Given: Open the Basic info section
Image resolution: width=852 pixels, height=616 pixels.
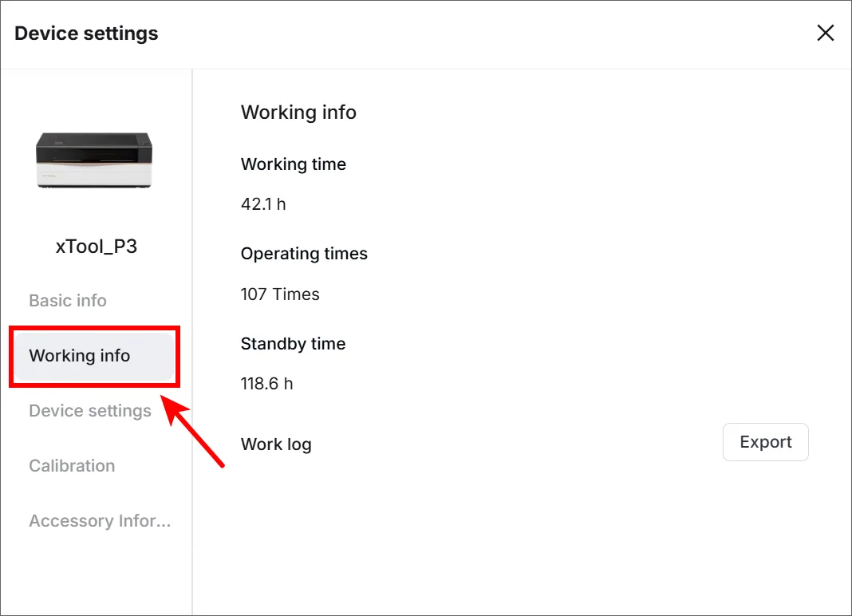Looking at the screenshot, I should [67, 300].
